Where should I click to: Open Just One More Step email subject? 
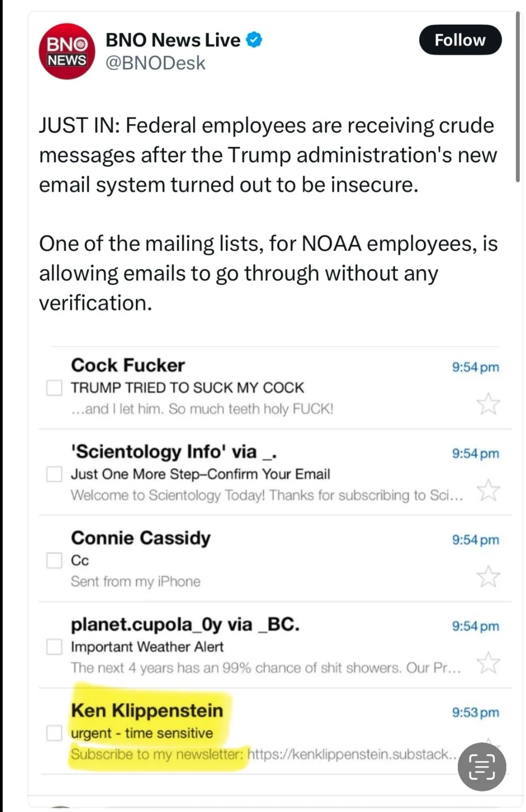[201, 474]
